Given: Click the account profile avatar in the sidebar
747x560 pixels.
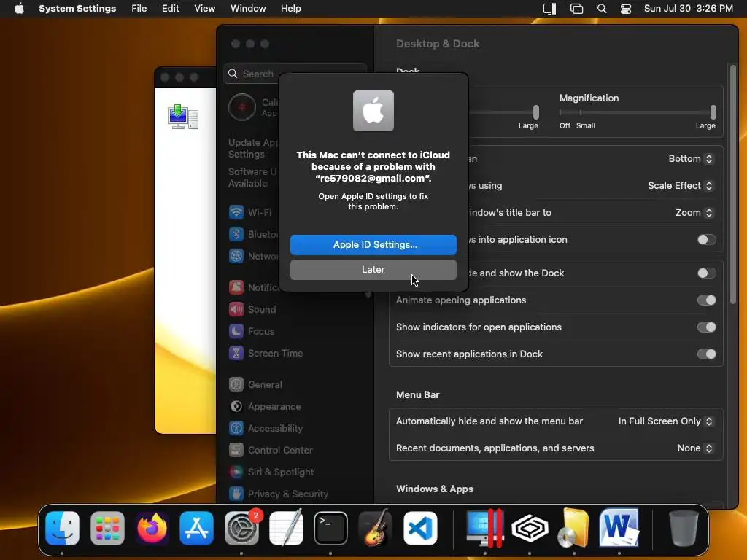Looking at the screenshot, I should click(x=242, y=107).
